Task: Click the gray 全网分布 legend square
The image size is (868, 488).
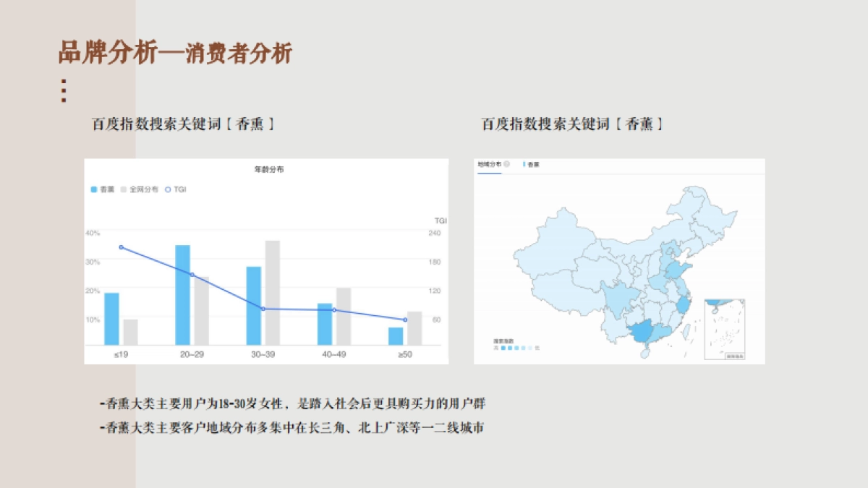Action: pyautogui.click(x=124, y=189)
